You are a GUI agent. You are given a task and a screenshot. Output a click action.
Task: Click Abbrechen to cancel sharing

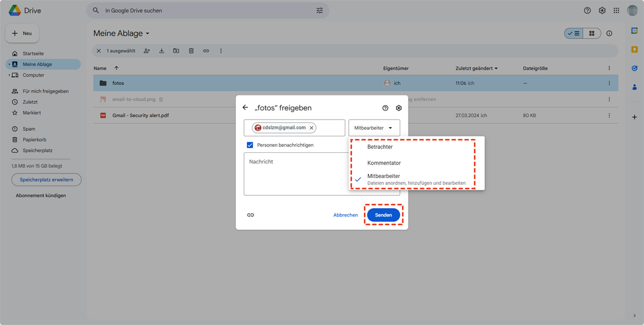(x=346, y=215)
